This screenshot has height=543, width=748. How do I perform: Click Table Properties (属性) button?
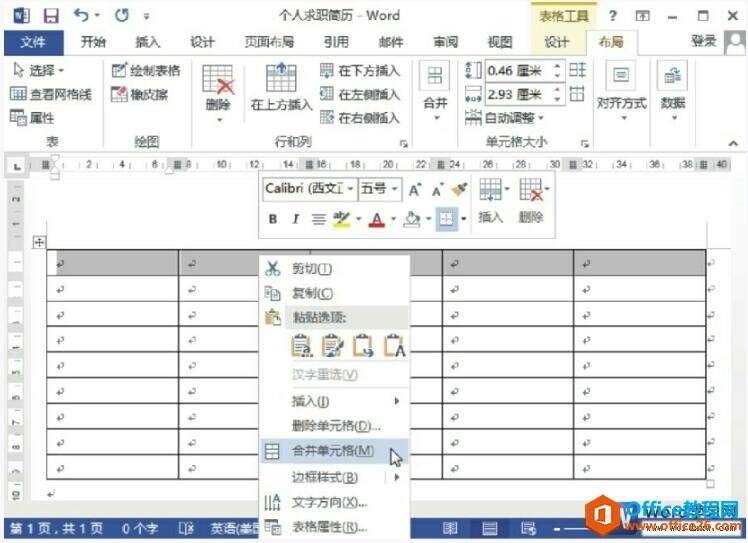click(32, 117)
